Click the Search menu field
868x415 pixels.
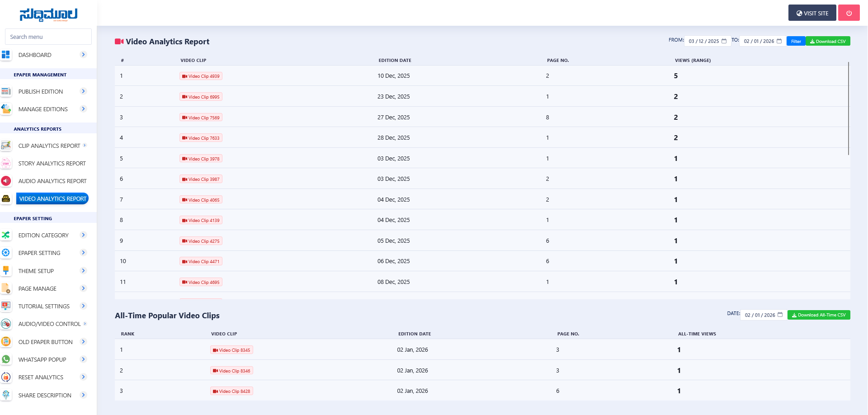[47, 37]
